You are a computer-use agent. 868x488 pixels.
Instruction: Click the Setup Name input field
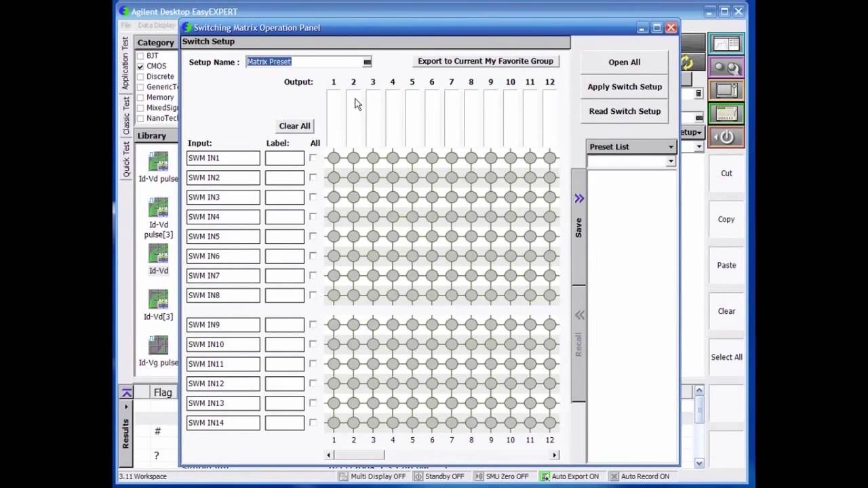click(309, 62)
